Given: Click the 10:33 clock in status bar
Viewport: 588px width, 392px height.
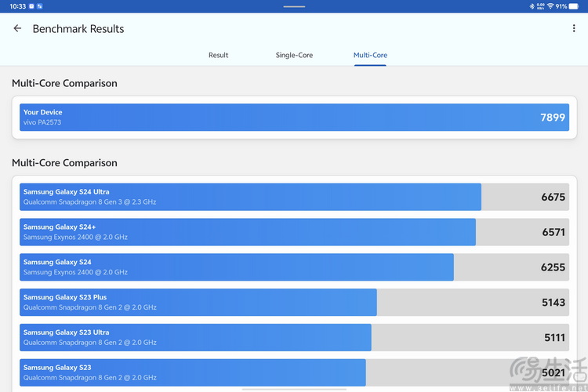Looking at the screenshot, I should pyautogui.click(x=17, y=6).
